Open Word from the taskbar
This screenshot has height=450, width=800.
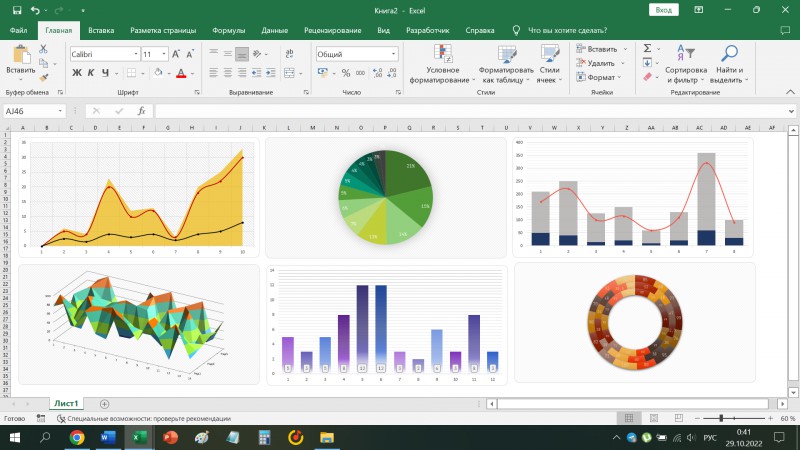(108, 437)
